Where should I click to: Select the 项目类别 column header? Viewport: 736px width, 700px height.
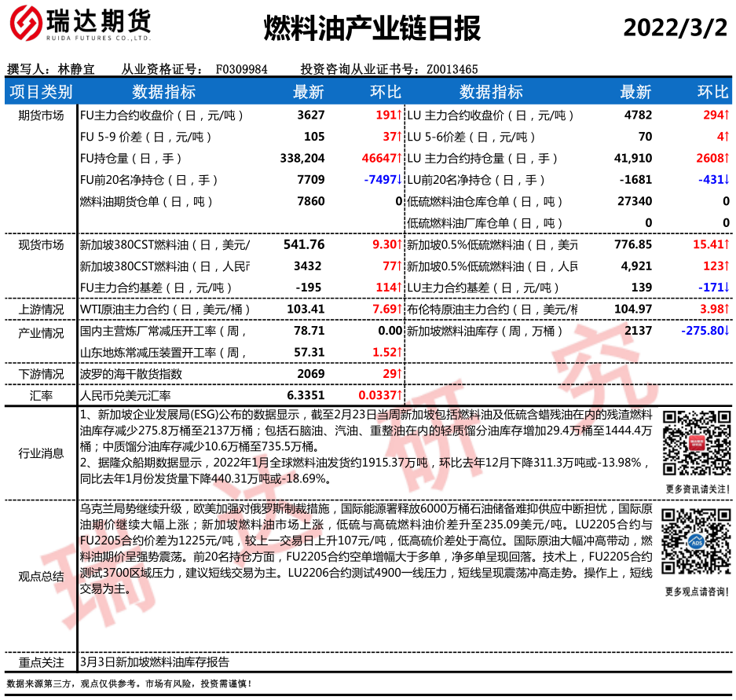click(40, 92)
